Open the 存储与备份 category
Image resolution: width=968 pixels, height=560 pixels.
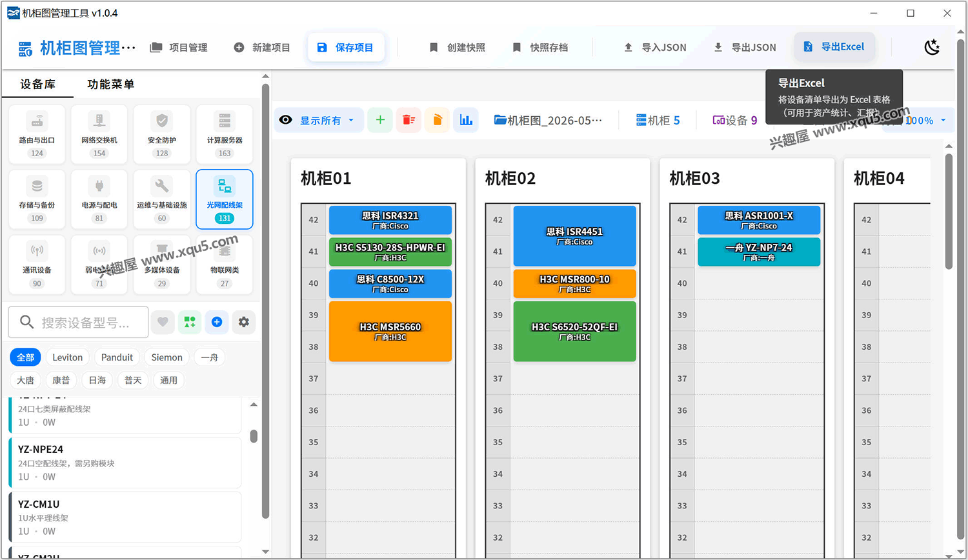[37, 199]
